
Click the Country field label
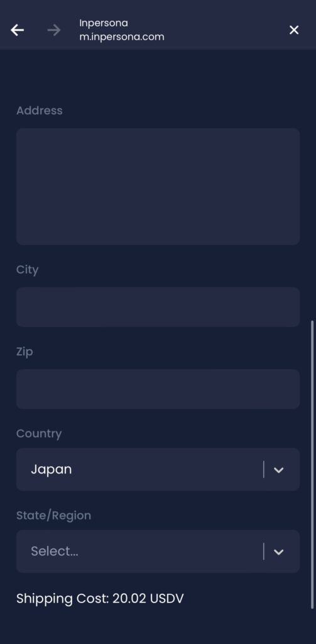click(39, 434)
